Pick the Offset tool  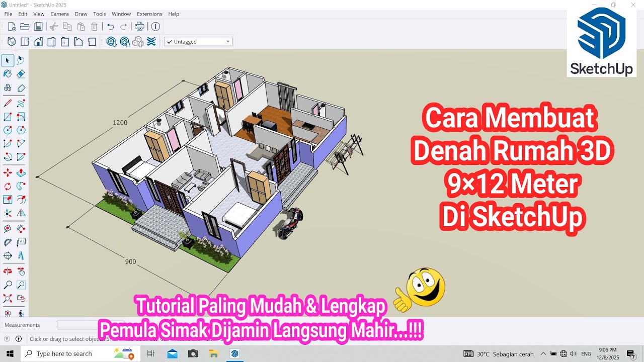(x=21, y=200)
